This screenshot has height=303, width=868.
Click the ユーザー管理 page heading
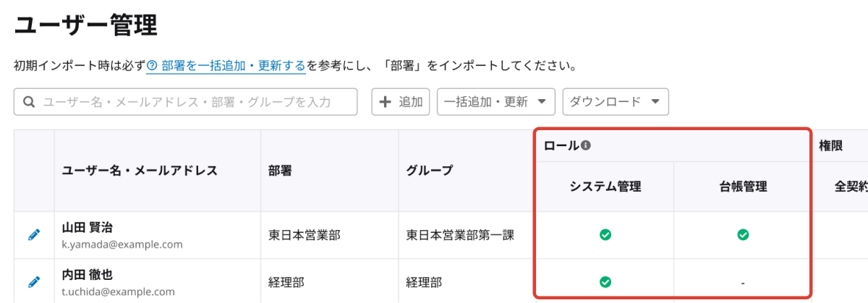[86, 25]
